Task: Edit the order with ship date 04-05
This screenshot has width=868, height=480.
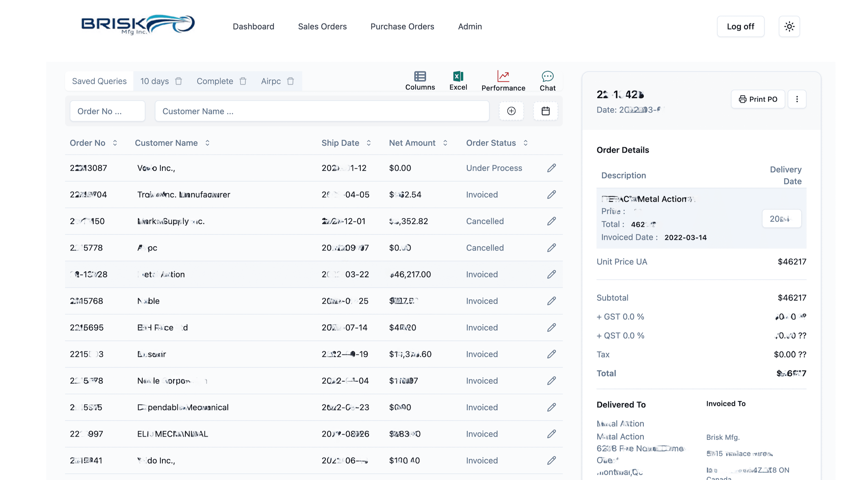Action: click(x=551, y=194)
